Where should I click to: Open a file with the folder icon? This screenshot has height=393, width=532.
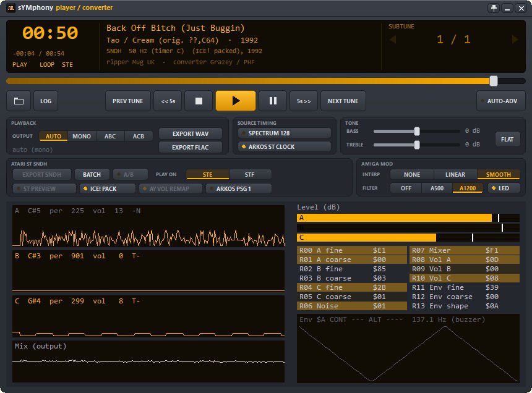pyautogui.click(x=19, y=101)
